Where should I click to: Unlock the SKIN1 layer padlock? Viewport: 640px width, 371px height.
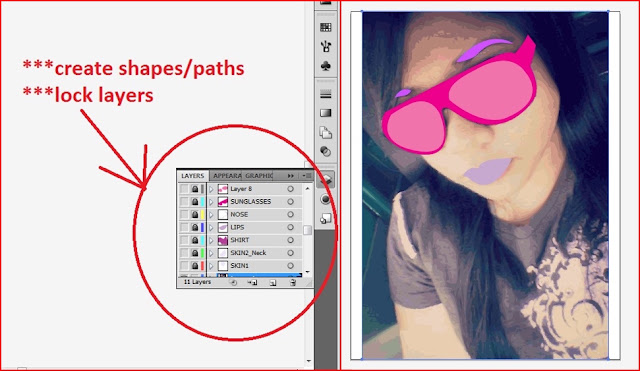[x=195, y=266]
